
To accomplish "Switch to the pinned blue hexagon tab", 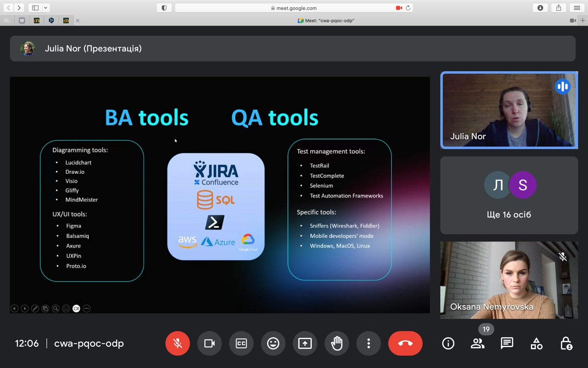I will click(51, 20).
